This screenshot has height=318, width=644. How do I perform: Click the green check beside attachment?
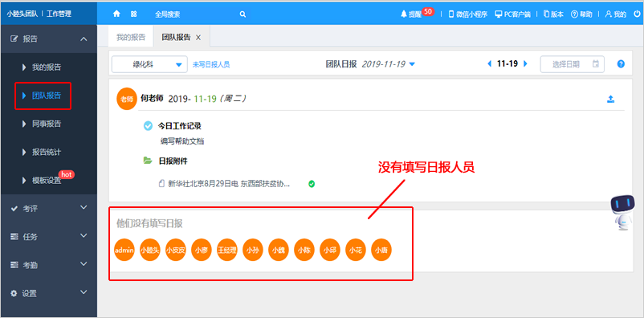(x=312, y=184)
